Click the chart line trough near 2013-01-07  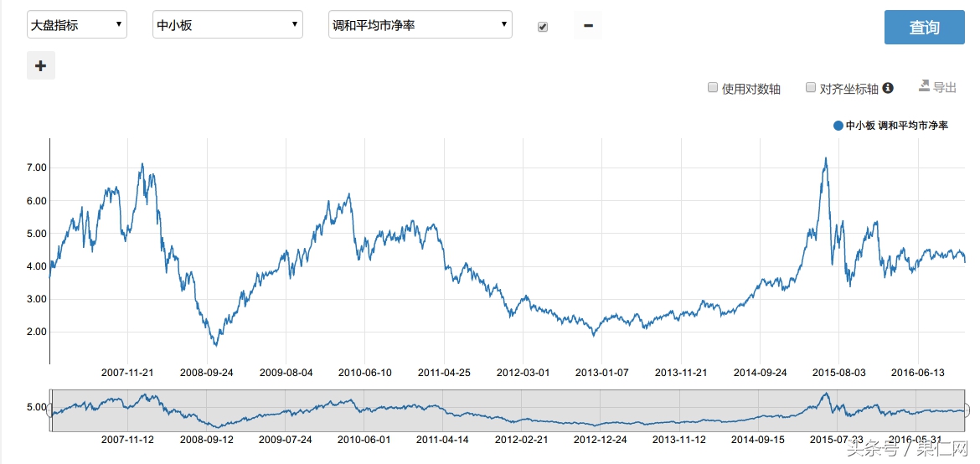coord(594,335)
